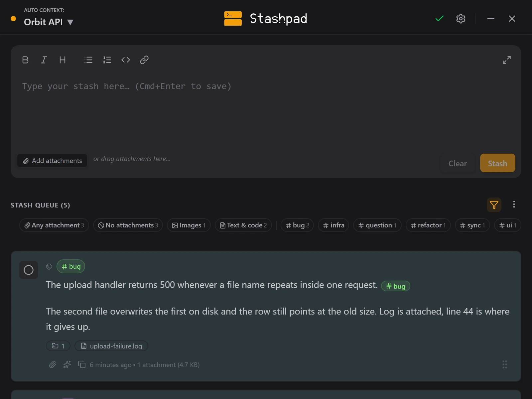The image size is (532, 399).
Task: Filter queue by the sync tag
Action: tap(472, 225)
